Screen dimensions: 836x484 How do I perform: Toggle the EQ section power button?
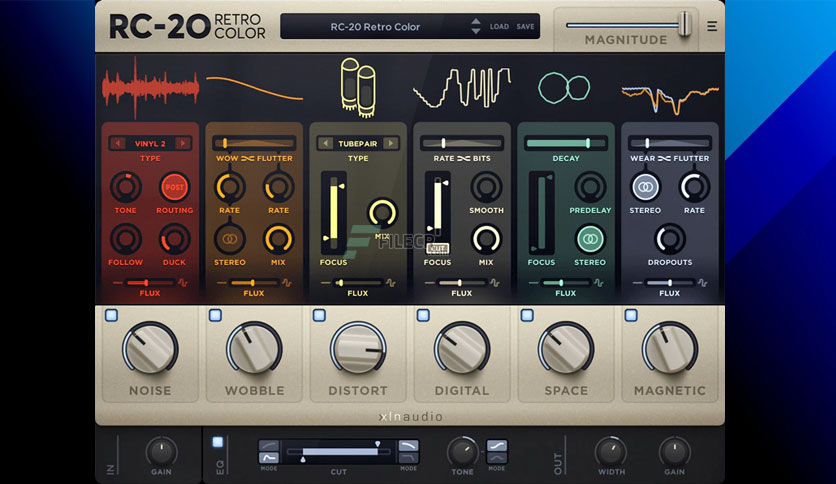tap(218, 442)
